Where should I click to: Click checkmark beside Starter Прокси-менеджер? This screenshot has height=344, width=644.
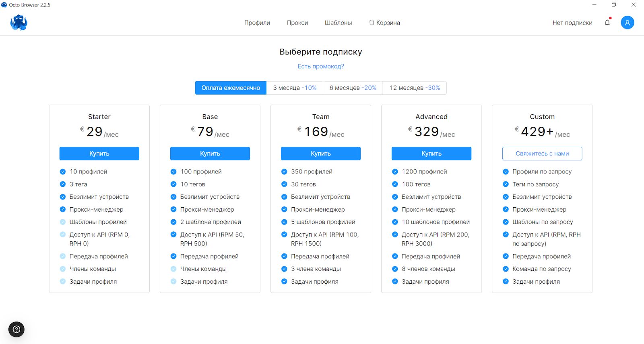click(63, 210)
